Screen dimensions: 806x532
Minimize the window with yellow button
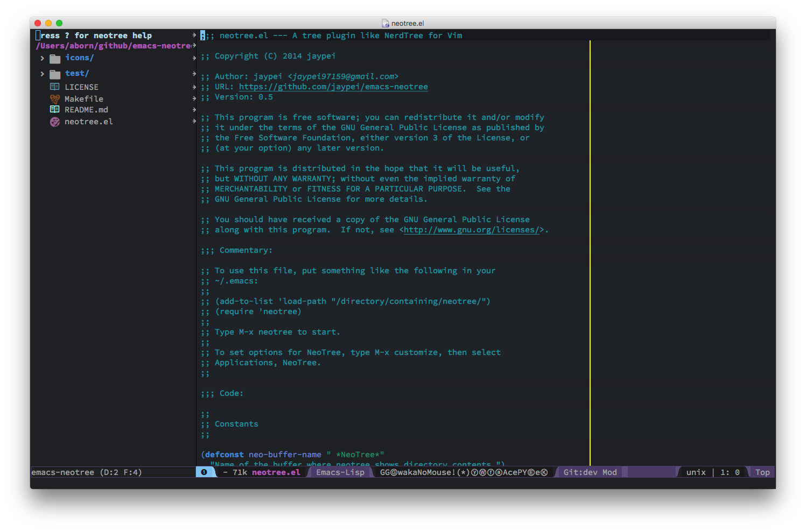click(x=48, y=23)
